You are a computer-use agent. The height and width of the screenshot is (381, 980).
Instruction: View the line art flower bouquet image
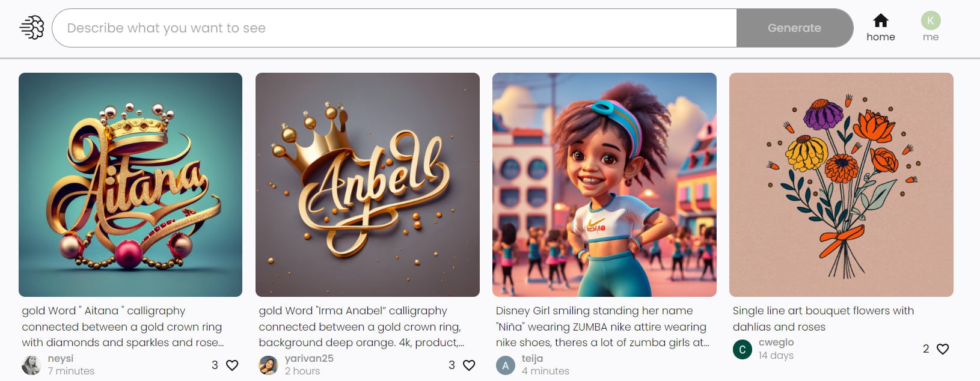841,184
